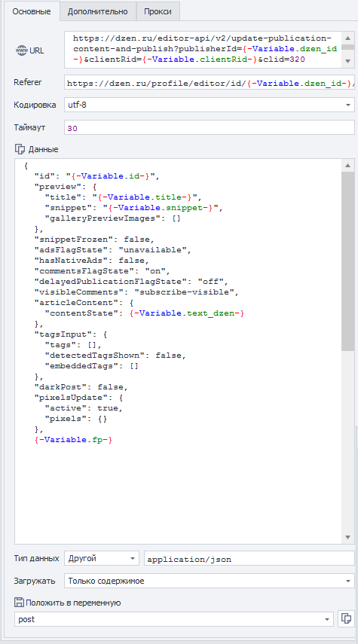Click data editor scroll up arrow

pos(347,166)
